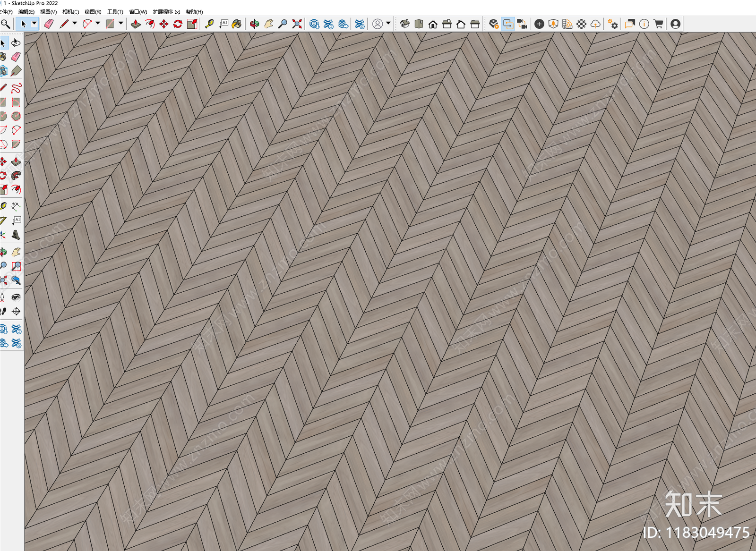756x551 pixels.
Task: Open Extension Warehouse from top toolbar
Action: pos(328,24)
